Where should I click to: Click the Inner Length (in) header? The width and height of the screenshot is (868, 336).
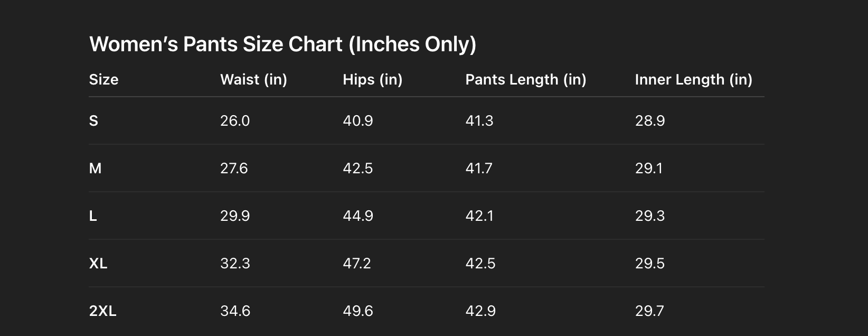(x=693, y=80)
